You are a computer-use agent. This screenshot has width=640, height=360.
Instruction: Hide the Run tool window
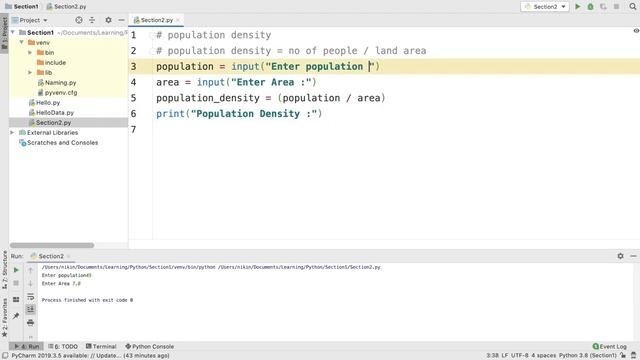tap(633, 256)
